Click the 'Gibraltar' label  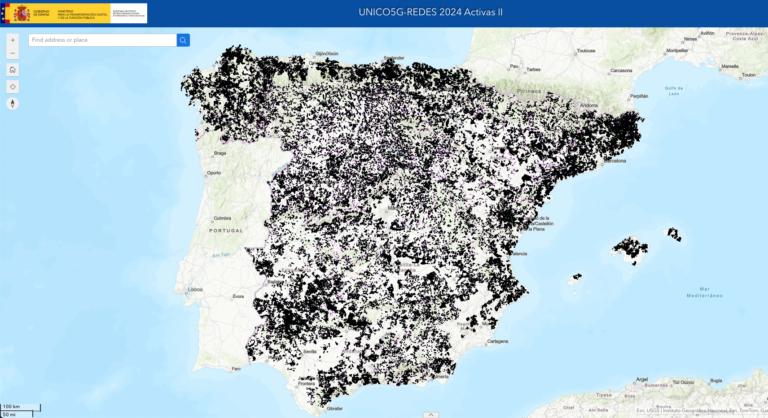335,408
